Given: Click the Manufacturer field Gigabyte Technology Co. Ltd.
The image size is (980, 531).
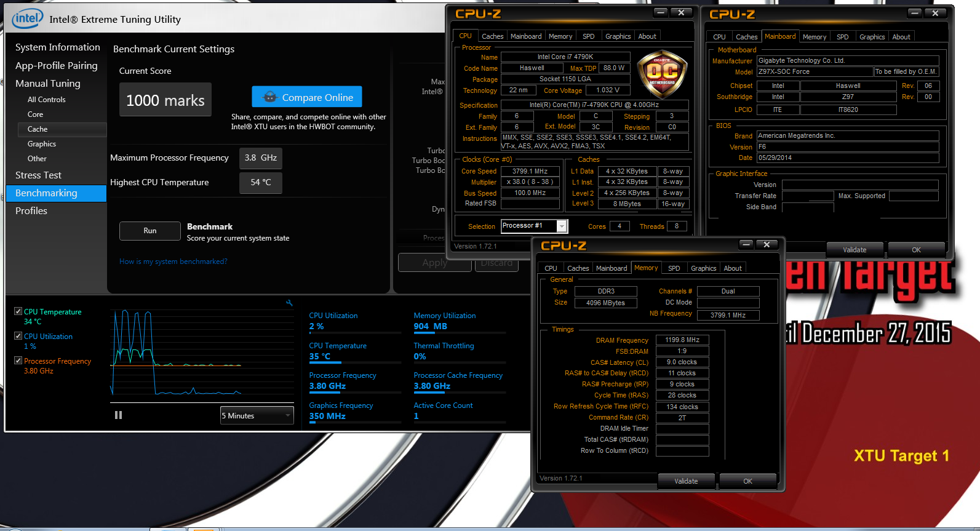Looking at the screenshot, I should [848, 60].
